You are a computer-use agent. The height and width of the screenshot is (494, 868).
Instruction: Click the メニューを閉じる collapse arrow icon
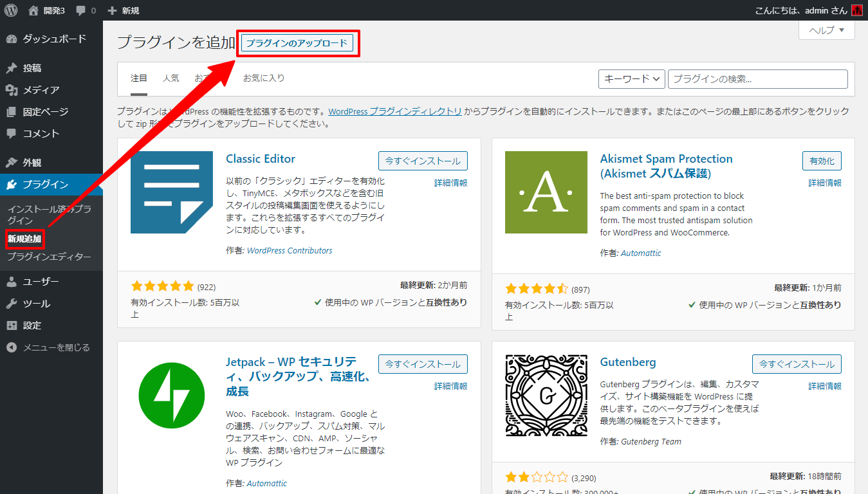point(12,347)
